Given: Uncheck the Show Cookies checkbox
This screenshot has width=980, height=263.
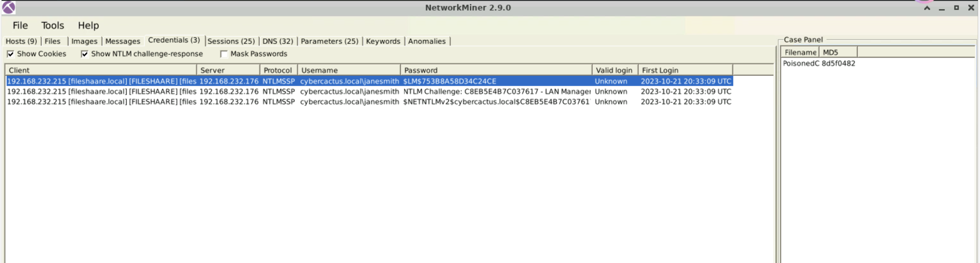Looking at the screenshot, I should [11, 54].
